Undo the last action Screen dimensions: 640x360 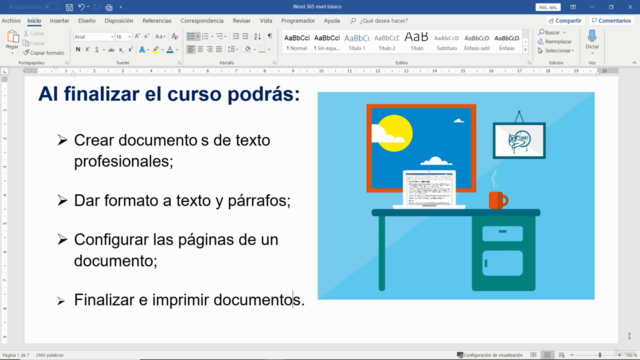click(x=81, y=7)
